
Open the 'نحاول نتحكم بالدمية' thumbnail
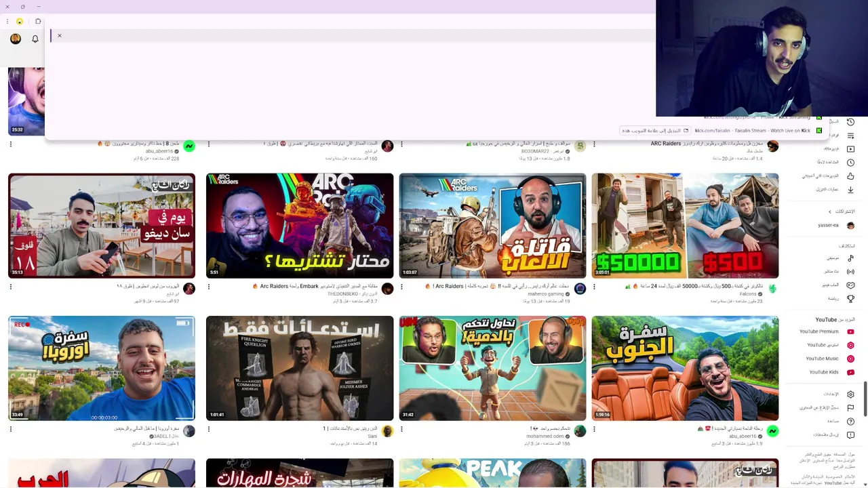click(x=492, y=369)
